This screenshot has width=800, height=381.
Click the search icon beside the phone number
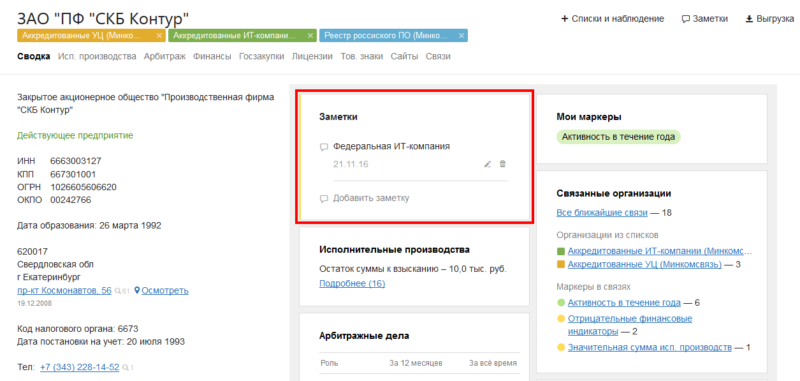click(125, 368)
